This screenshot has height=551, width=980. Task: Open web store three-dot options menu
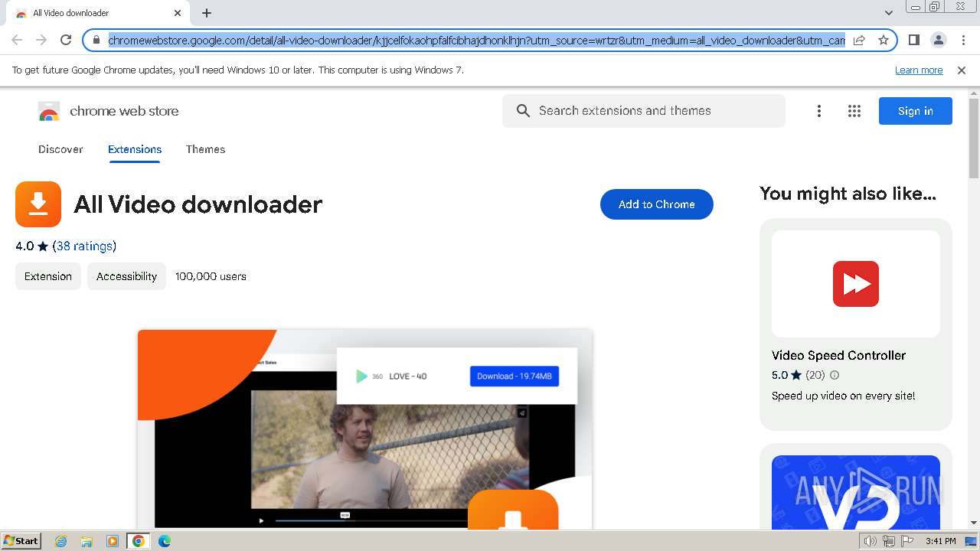pyautogui.click(x=819, y=111)
